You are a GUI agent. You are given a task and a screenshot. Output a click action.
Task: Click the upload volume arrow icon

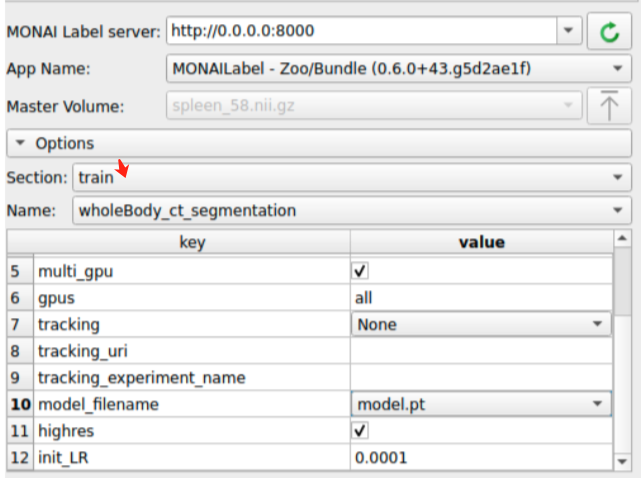click(x=609, y=106)
